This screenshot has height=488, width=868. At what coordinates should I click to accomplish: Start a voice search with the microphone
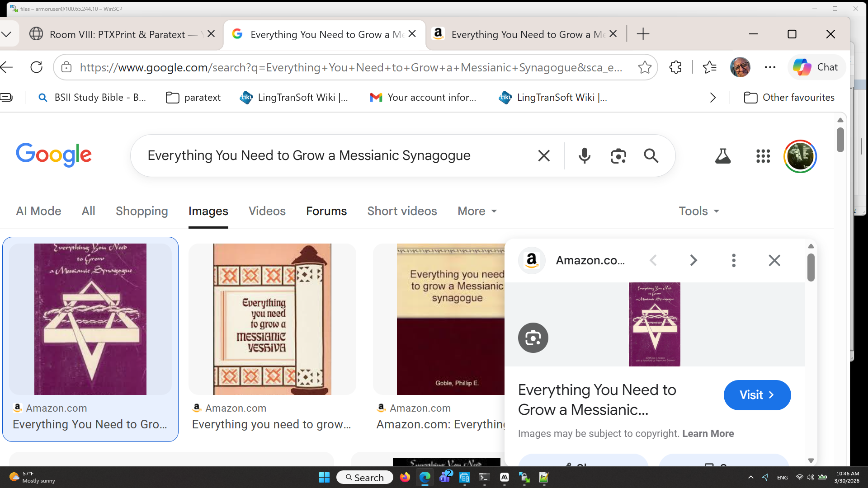(584, 156)
